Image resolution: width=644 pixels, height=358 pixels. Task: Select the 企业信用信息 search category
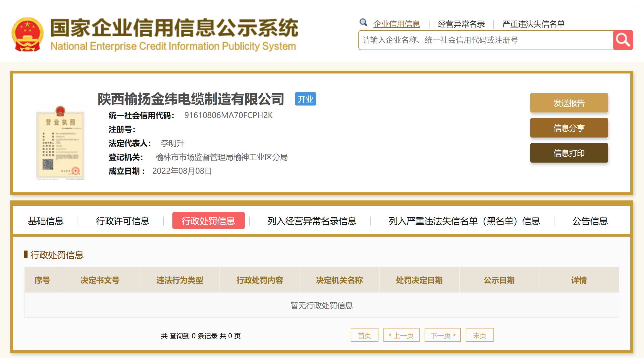(397, 24)
